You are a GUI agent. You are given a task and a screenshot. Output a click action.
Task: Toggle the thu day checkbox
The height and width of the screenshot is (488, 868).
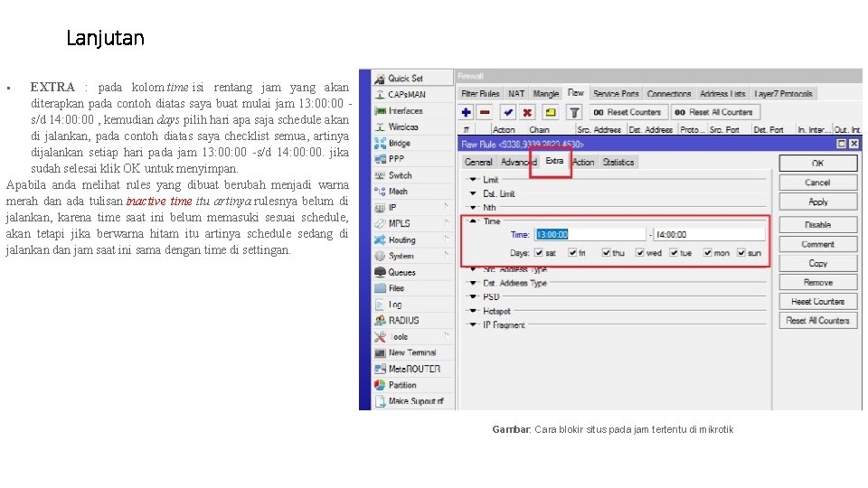click(x=606, y=253)
